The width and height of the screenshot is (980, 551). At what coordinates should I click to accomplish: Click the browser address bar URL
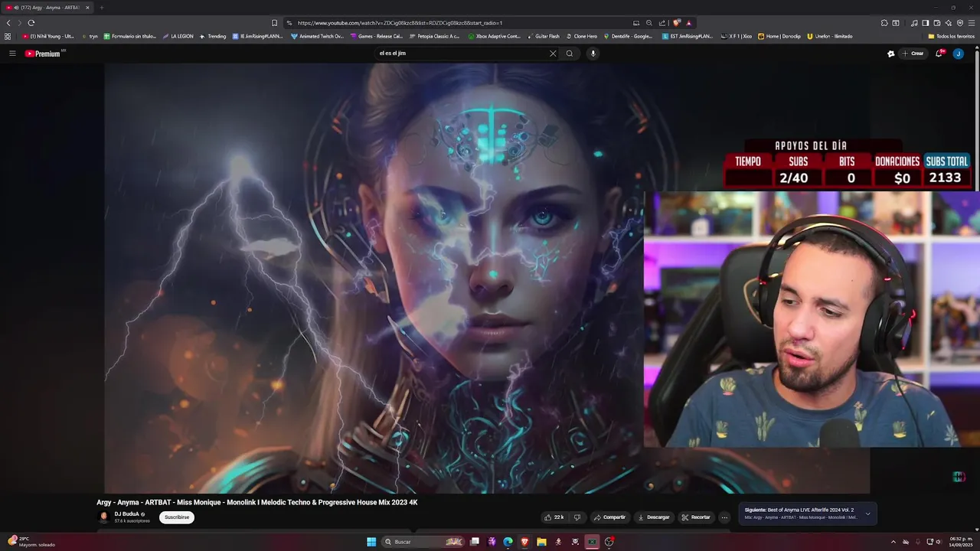pos(400,23)
